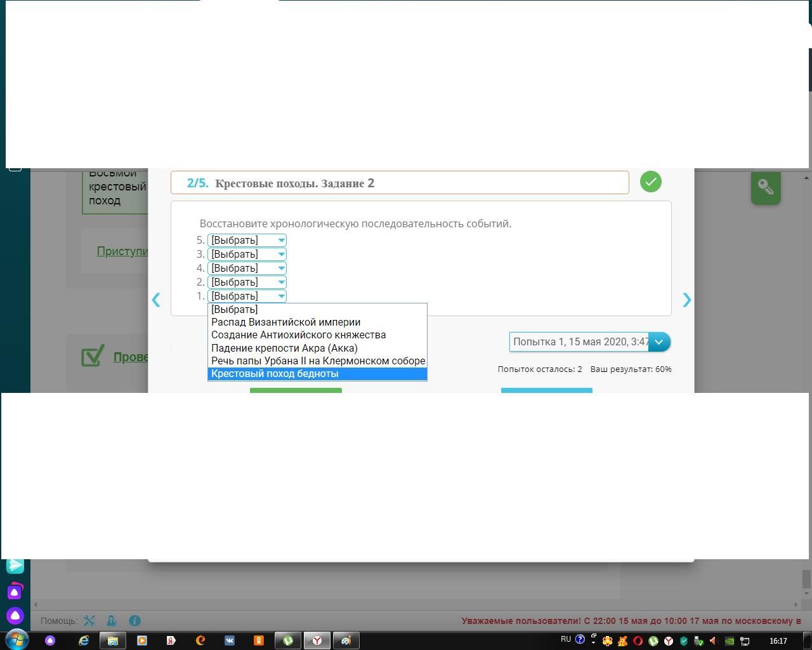812x650 pixels.
Task: Choose option Падение крепости Акра (Акка)
Action: 317,348
